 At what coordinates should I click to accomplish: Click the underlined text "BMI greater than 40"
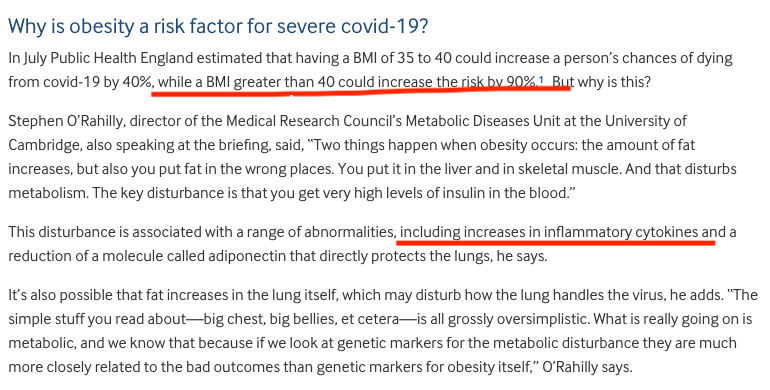(x=270, y=82)
